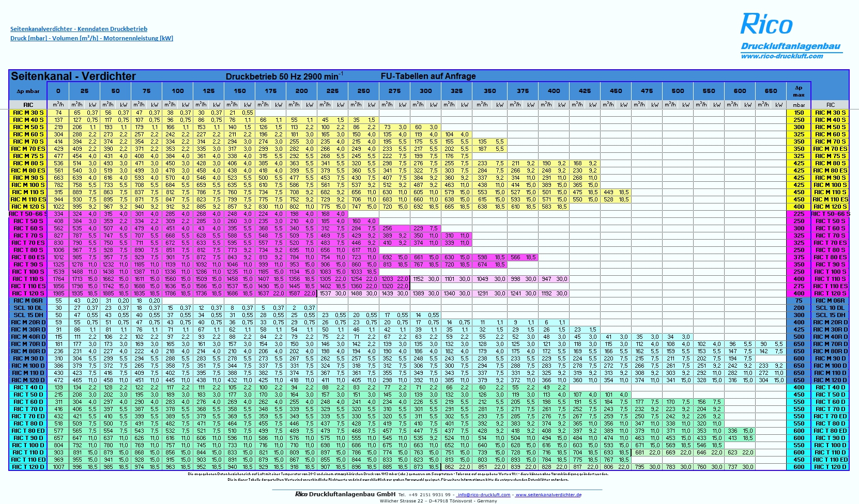Click the Δp max value 275 for RIC T 110 ES
Screen dimensions: 859x504
[x=799, y=286]
